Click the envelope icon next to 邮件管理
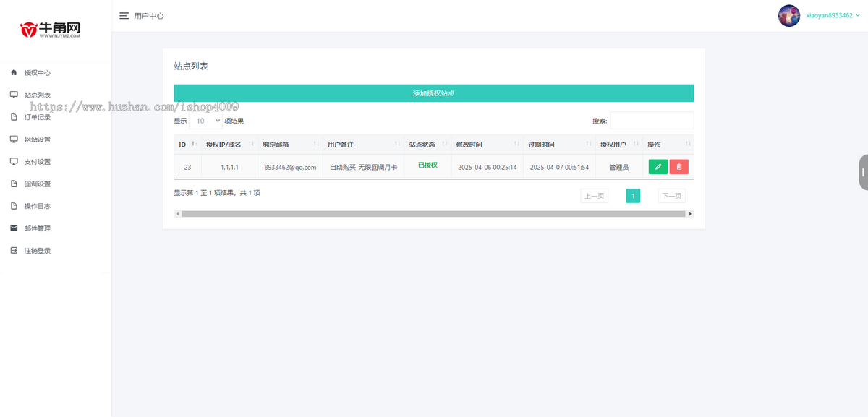 coord(14,228)
